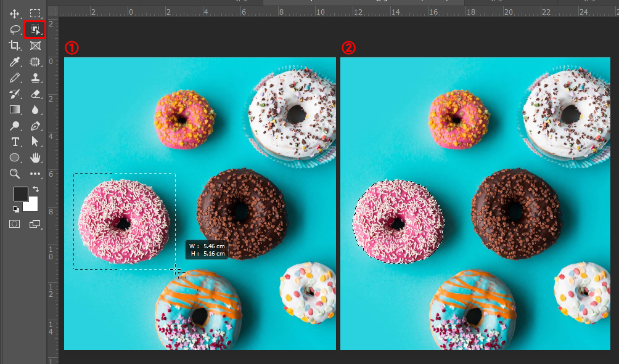
Task: Select the Frame tool
Action: click(x=35, y=46)
